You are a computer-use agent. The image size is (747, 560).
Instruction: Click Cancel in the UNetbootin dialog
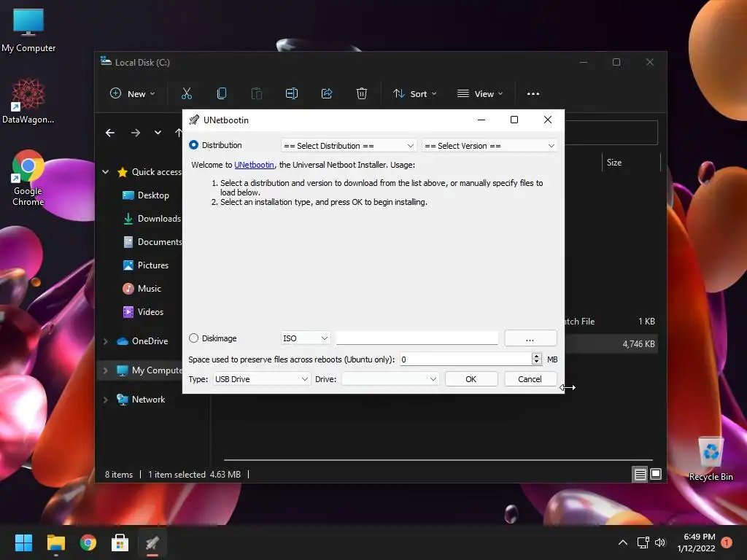click(530, 379)
